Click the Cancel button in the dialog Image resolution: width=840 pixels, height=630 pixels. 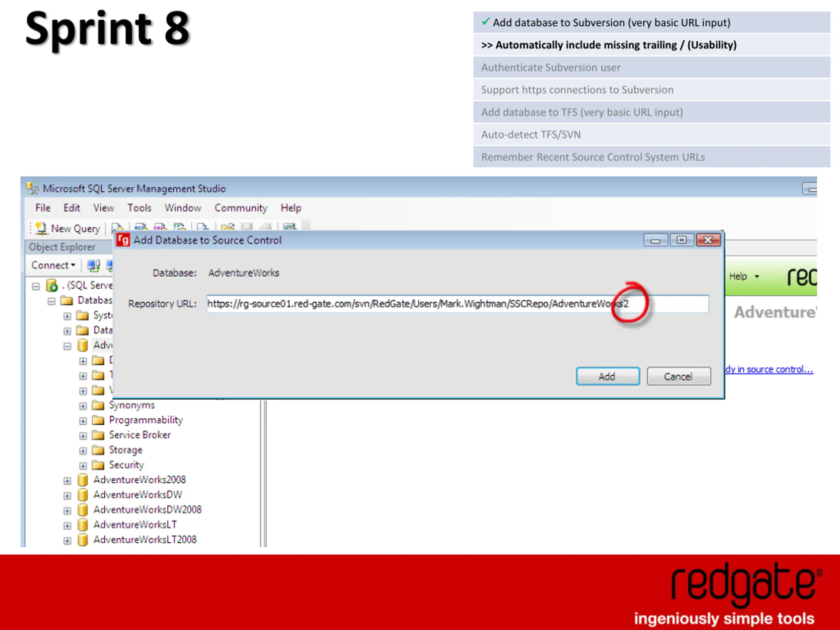point(679,376)
